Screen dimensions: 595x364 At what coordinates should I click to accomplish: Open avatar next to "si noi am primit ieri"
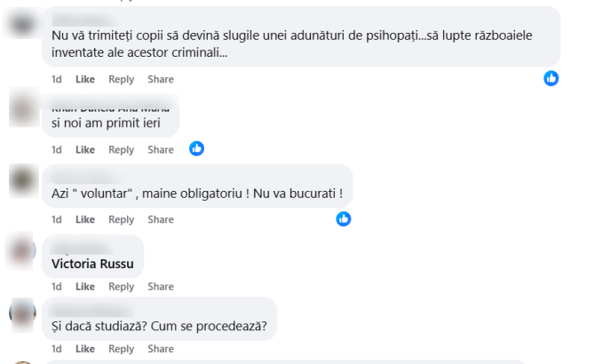(x=21, y=110)
